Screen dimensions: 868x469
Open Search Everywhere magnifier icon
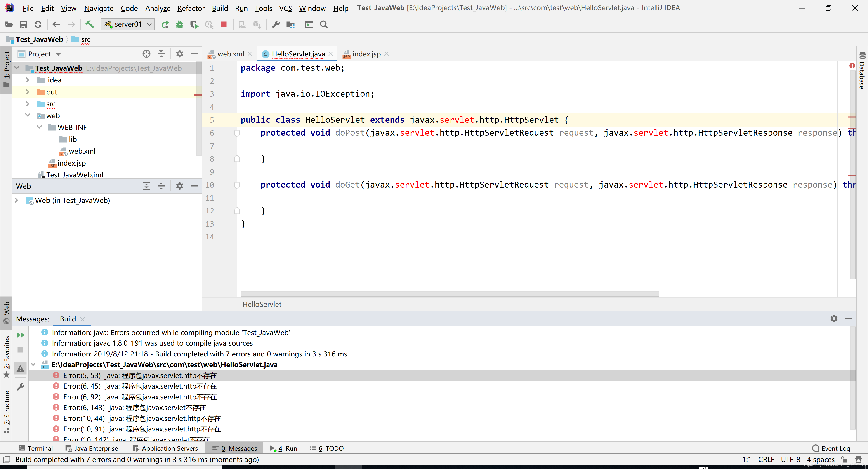tap(324, 24)
